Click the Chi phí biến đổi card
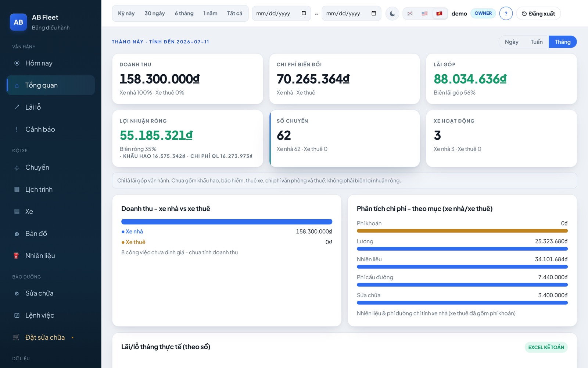588x368 pixels. click(345, 79)
